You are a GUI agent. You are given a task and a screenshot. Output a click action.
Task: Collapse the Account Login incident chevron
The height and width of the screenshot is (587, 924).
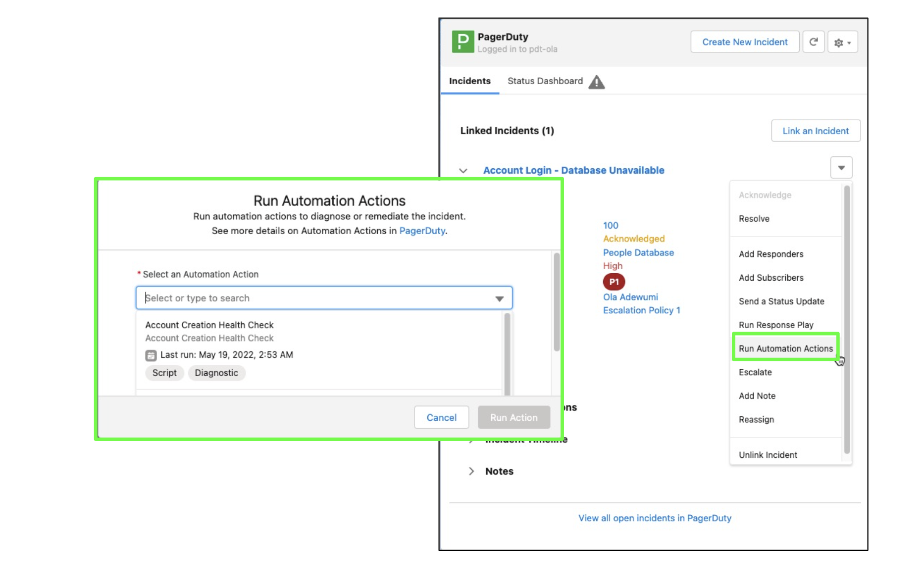[x=463, y=171]
